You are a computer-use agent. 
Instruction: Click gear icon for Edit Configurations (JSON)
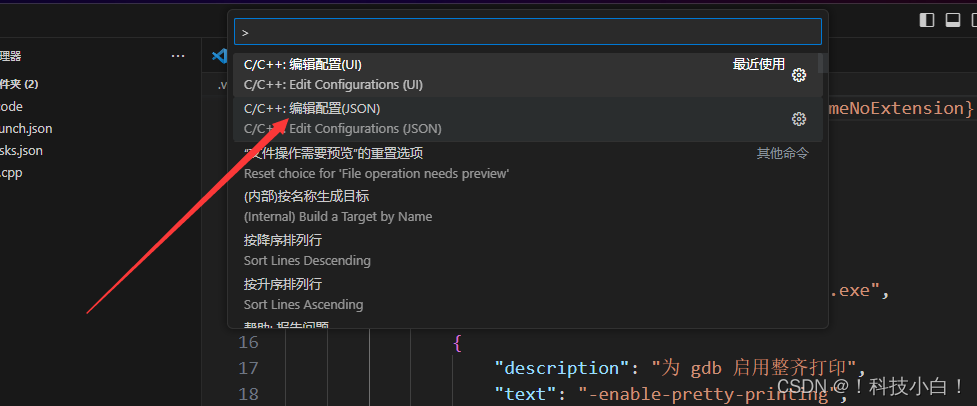[798, 119]
